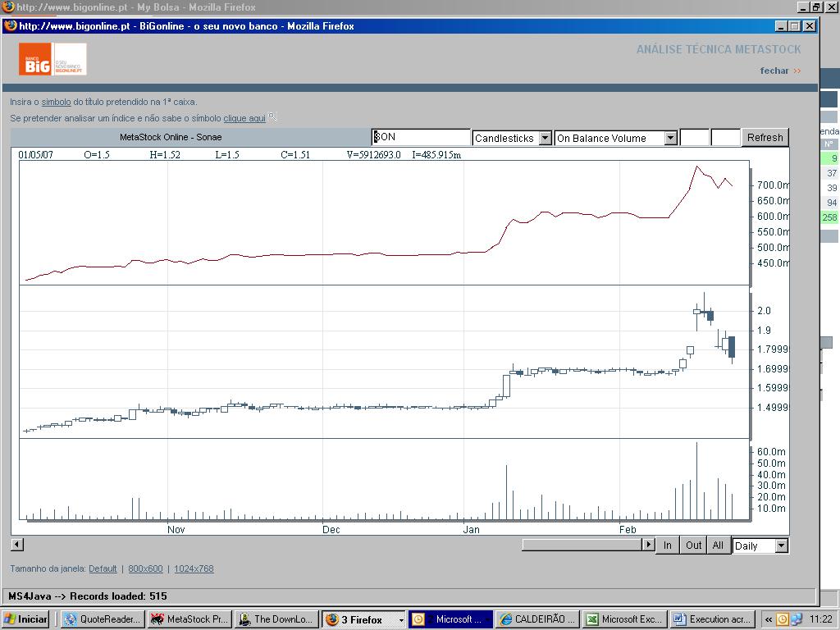
Task: Open the MetaStock Pr... taskbar item
Action: (189, 619)
